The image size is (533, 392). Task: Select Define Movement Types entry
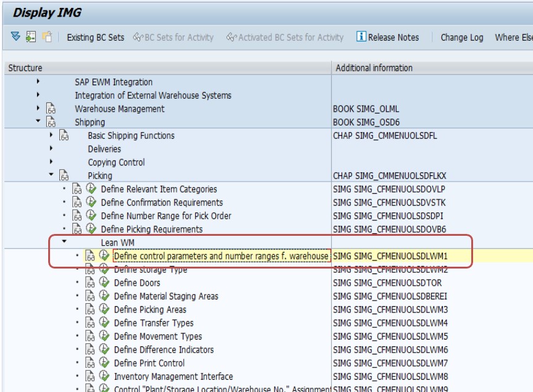tap(158, 336)
